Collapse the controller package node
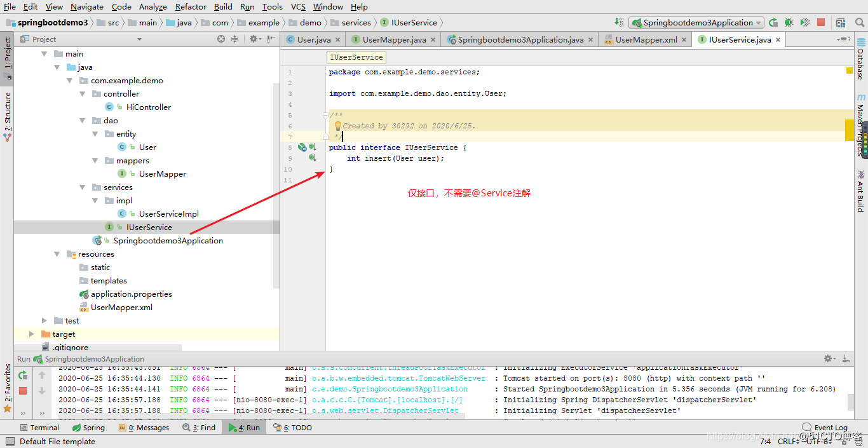 pos(83,94)
